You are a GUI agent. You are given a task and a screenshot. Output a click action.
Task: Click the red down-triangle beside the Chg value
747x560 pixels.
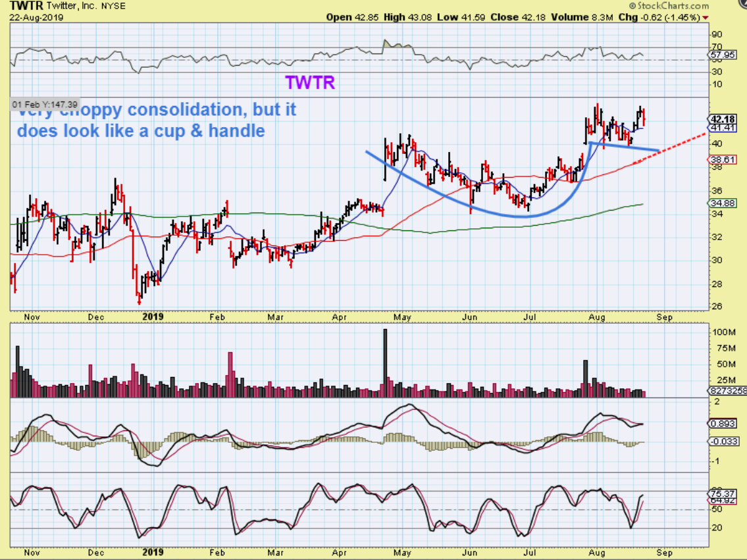[x=705, y=18]
